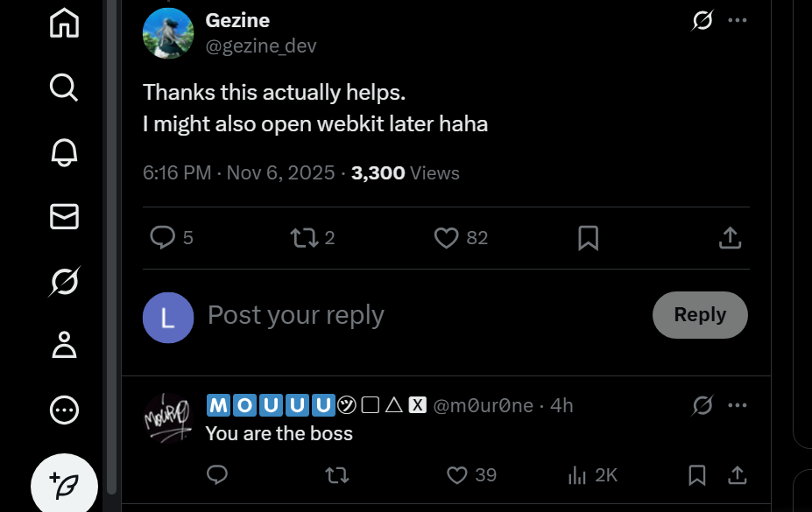Bookmark Gezine's post
812x512 pixels.
click(x=589, y=237)
